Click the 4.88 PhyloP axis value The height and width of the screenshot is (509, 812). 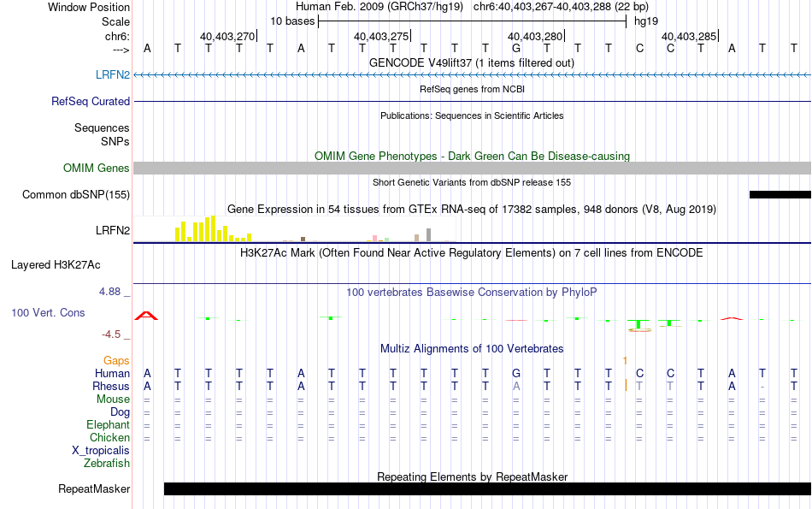point(109,292)
